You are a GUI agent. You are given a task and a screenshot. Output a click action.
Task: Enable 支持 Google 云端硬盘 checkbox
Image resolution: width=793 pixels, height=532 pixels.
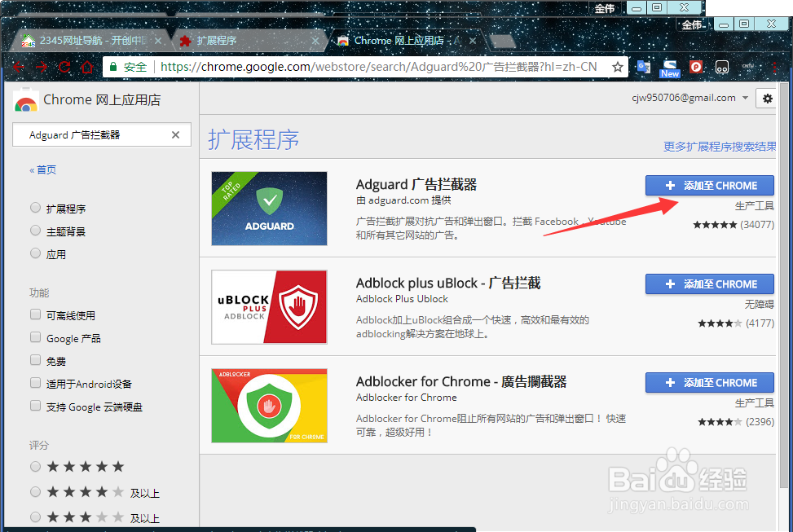[x=35, y=406]
